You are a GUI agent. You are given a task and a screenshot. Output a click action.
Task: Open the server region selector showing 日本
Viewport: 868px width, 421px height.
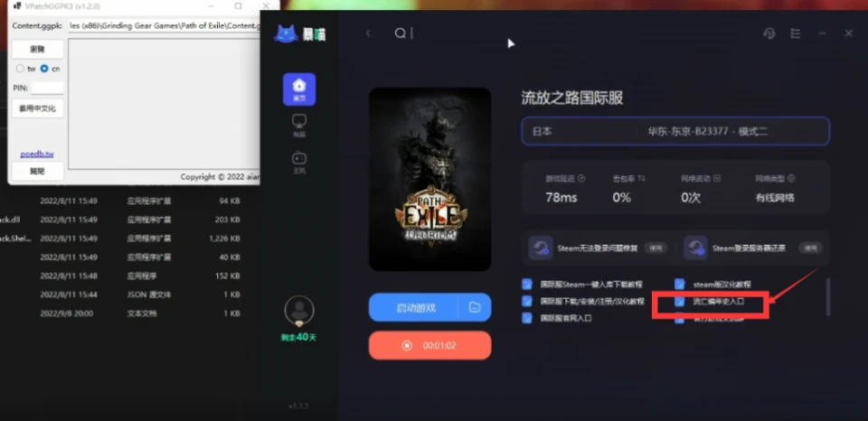coord(579,132)
